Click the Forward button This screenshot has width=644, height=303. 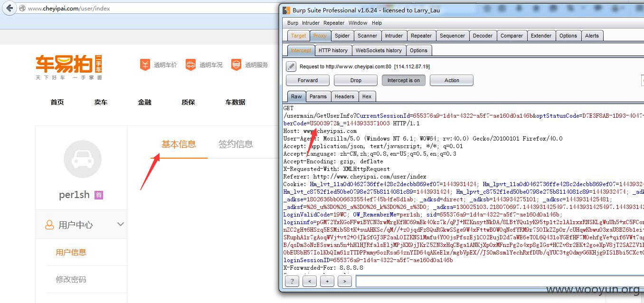308,80
